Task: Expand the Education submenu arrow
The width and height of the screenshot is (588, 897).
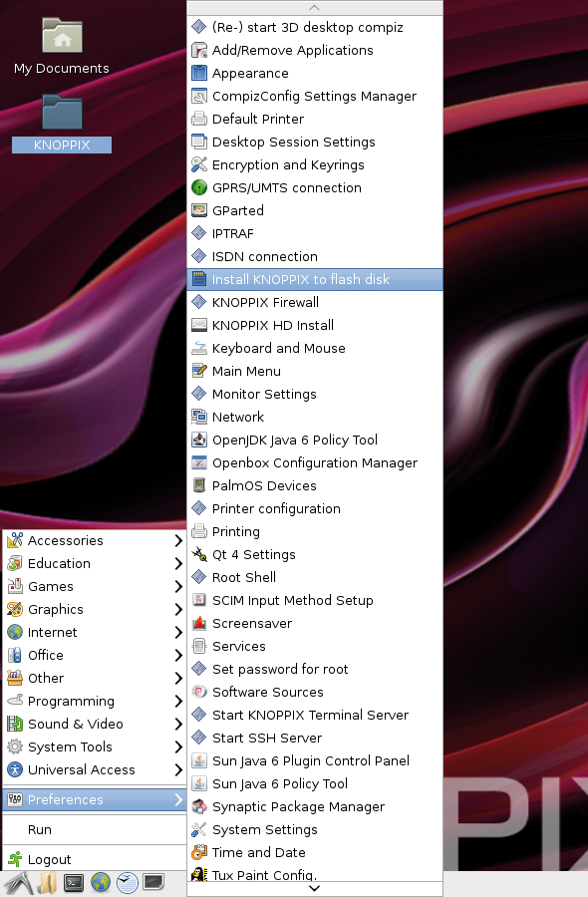Action: (x=177, y=563)
